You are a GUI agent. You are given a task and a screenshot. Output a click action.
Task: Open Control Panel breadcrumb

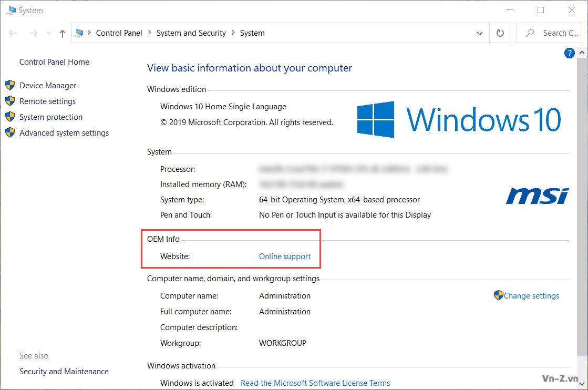point(119,33)
